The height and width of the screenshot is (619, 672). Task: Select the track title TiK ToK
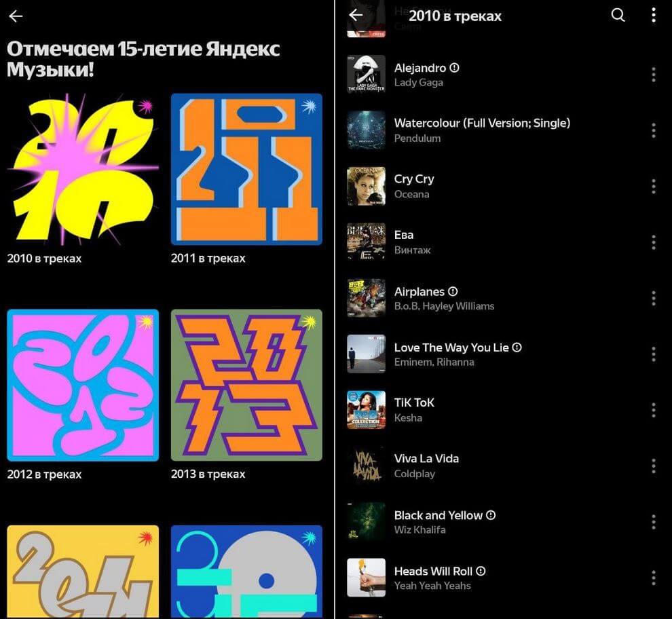tap(414, 403)
